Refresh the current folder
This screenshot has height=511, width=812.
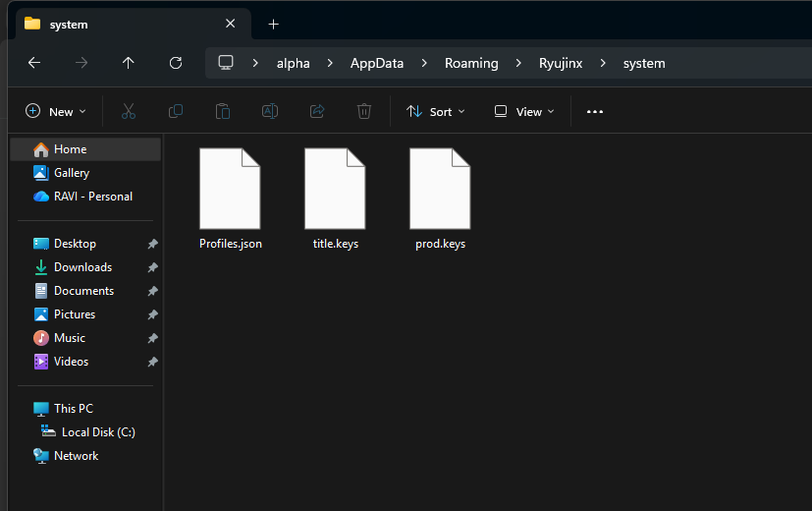click(176, 63)
